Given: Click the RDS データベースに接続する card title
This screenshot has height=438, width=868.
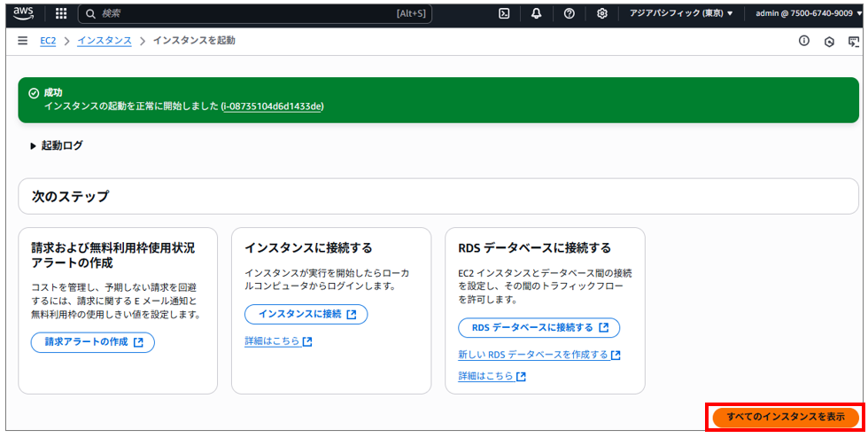Looking at the screenshot, I should click(535, 248).
